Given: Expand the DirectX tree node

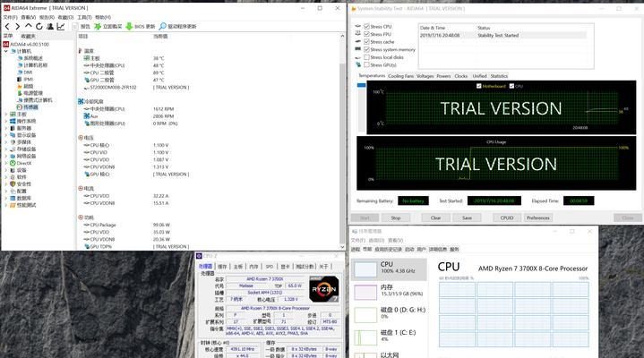Looking at the screenshot, I should coord(5,163).
